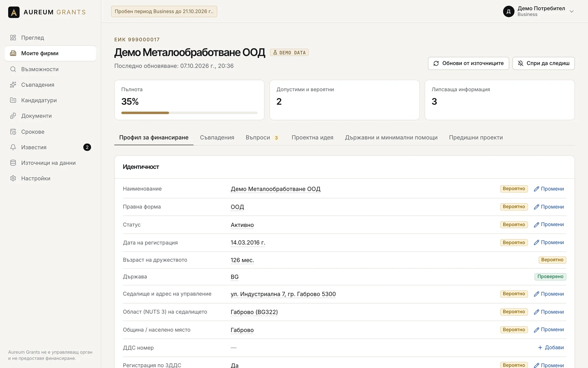Image resolution: width=588 pixels, height=368 pixels.
Task: Open Кандидатури sidebar section
Action: 50,100
